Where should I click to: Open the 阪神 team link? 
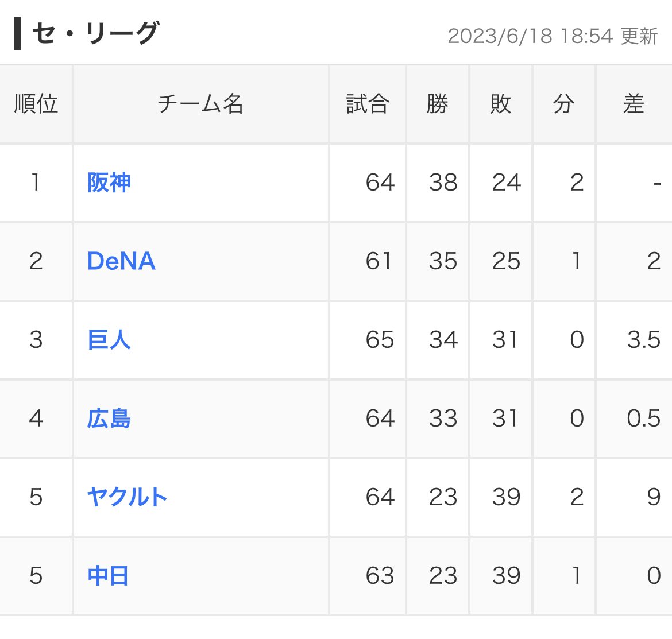pyautogui.click(x=109, y=183)
